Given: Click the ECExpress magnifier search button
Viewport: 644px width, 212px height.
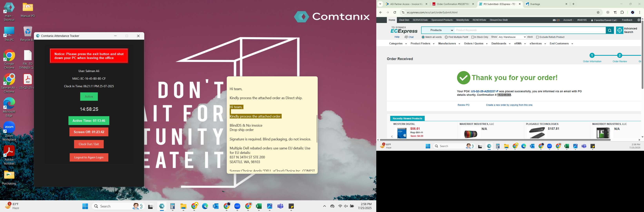Looking at the screenshot, I should click(x=610, y=30).
